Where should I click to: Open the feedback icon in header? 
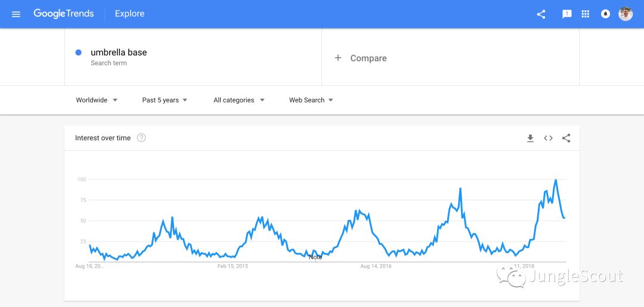pos(567,14)
